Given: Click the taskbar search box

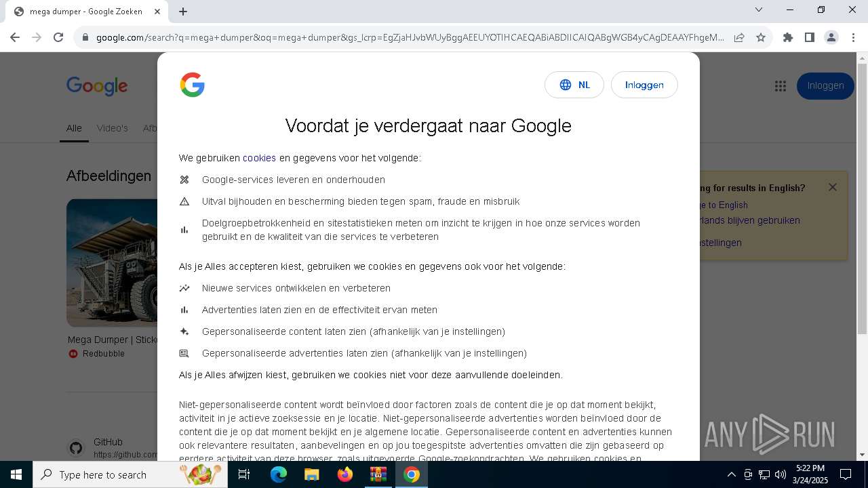Looking at the screenshot, I should (x=130, y=474).
